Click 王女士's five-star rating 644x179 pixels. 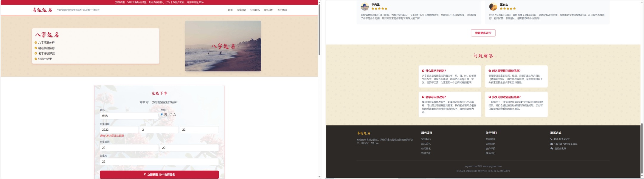click(x=508, y=9)
